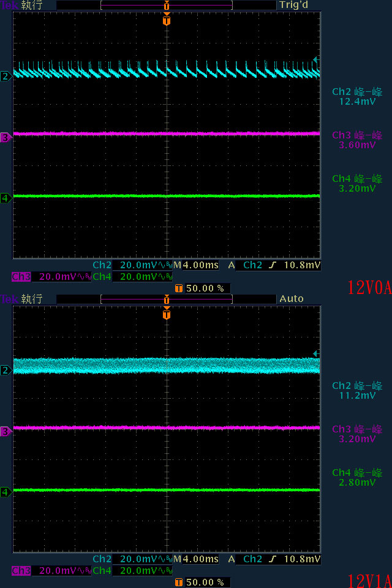392x588 pixels.
Task: Click the cyan sawtooth Ch2 waveform in 12V0A capture
Action: 167,70
